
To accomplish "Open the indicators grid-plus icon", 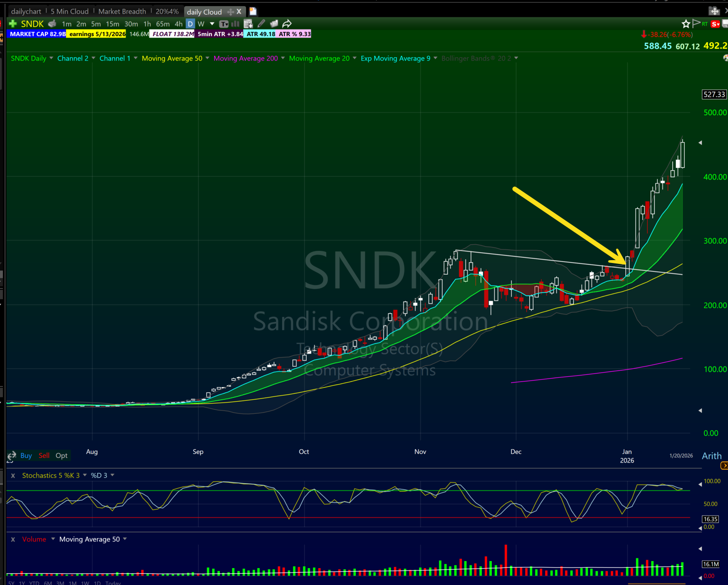I will click(x=248, y=24).
